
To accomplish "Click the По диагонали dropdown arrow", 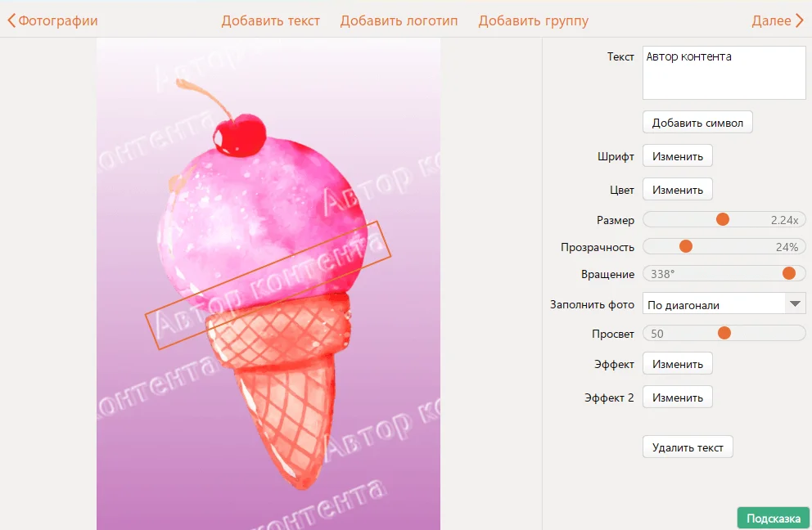I will pyautogui.click(x=795, y=304).
